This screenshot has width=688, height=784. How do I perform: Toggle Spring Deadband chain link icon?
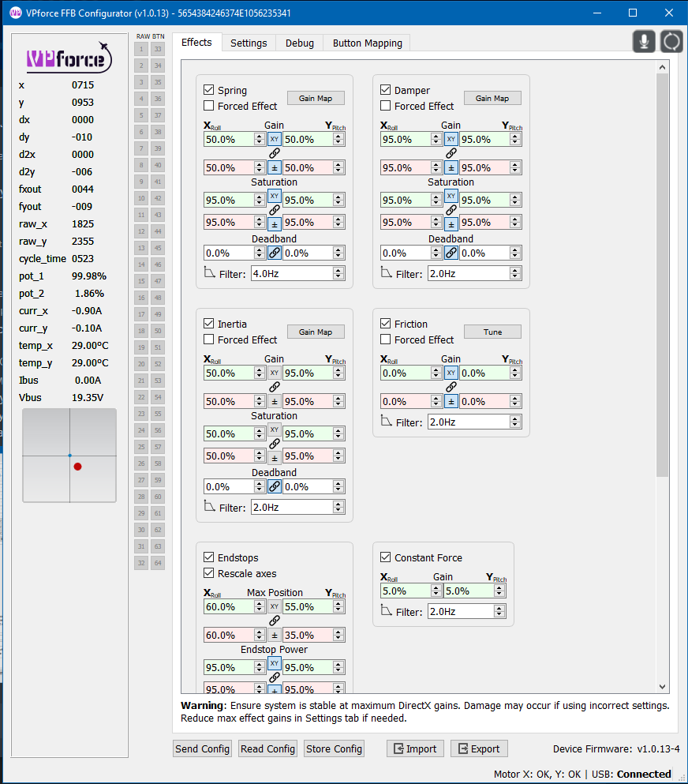(x=275, y=253)
